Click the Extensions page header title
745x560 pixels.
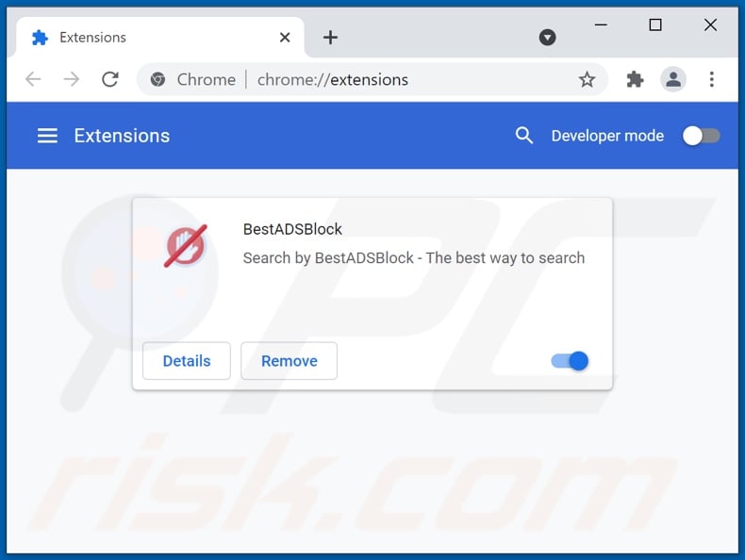pos(122,136)
